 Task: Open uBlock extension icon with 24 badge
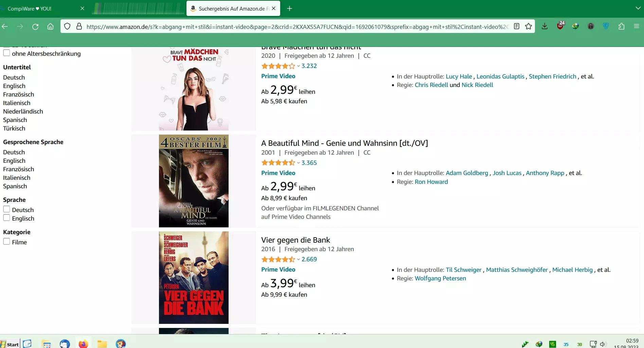click(560, 26)
